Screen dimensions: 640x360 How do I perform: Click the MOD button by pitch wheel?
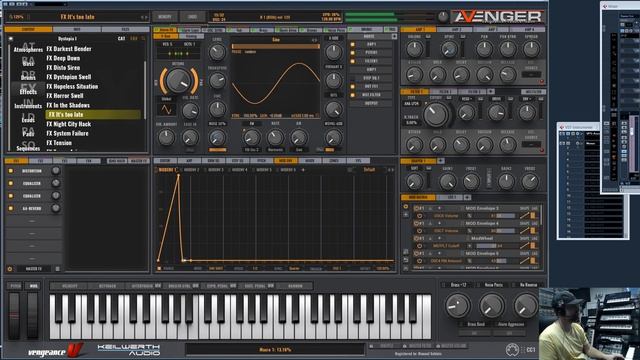tap(33, 286)
